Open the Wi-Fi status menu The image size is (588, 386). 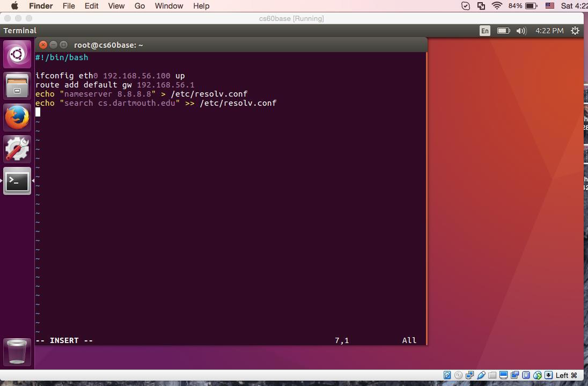point(497,6)
